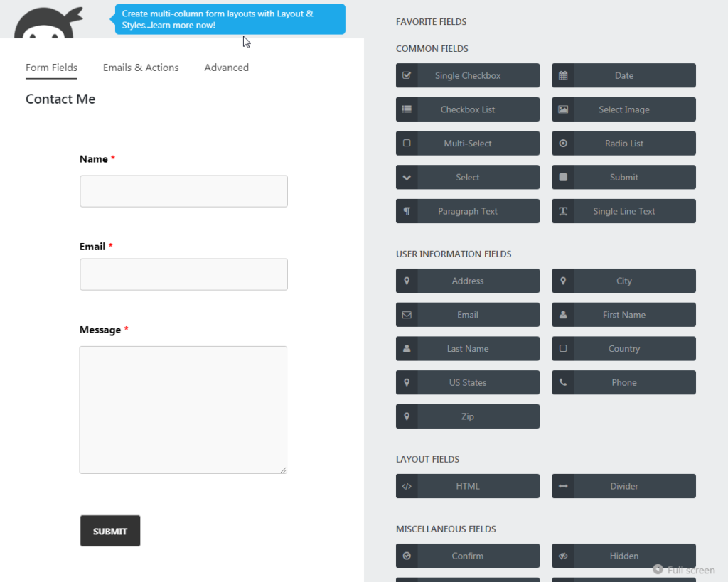728x582 pixels.
Task: Add a Paragraph Text field
Action: coord(468,211)
